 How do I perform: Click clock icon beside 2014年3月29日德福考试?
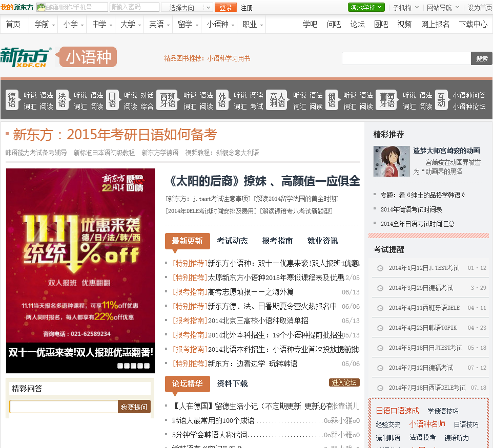click(380, 288)
